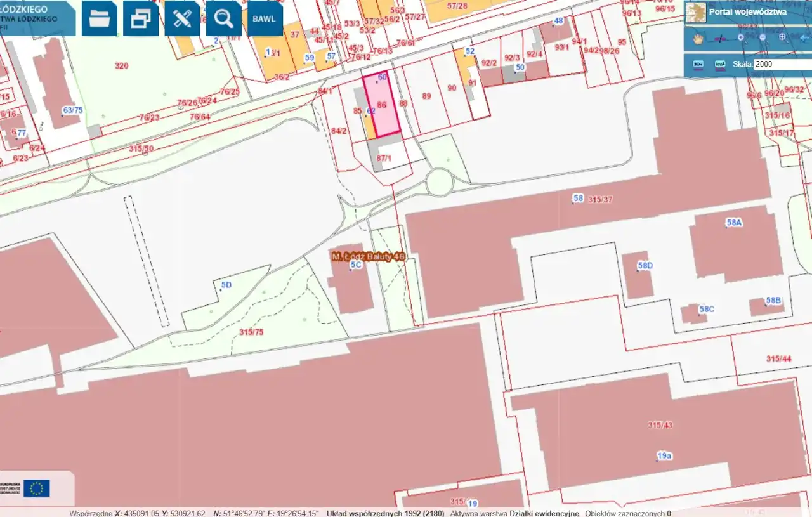Screen dimensions: 812x517
Task: Click the BAWL button
Action: point(265,18)
